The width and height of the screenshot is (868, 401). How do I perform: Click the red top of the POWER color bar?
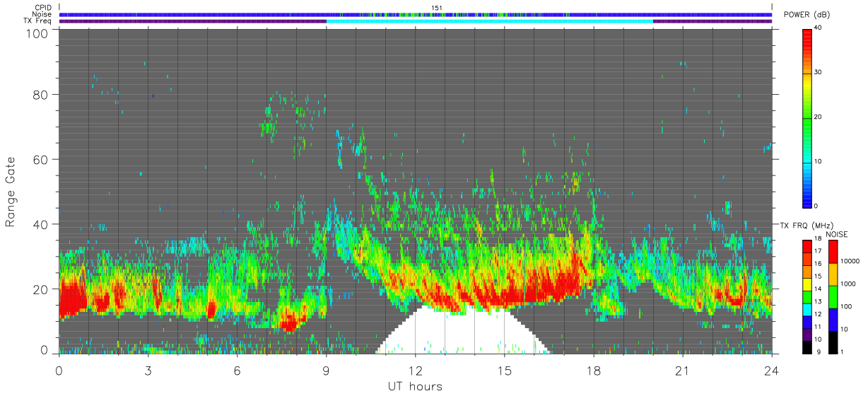[x=807, y=39]
